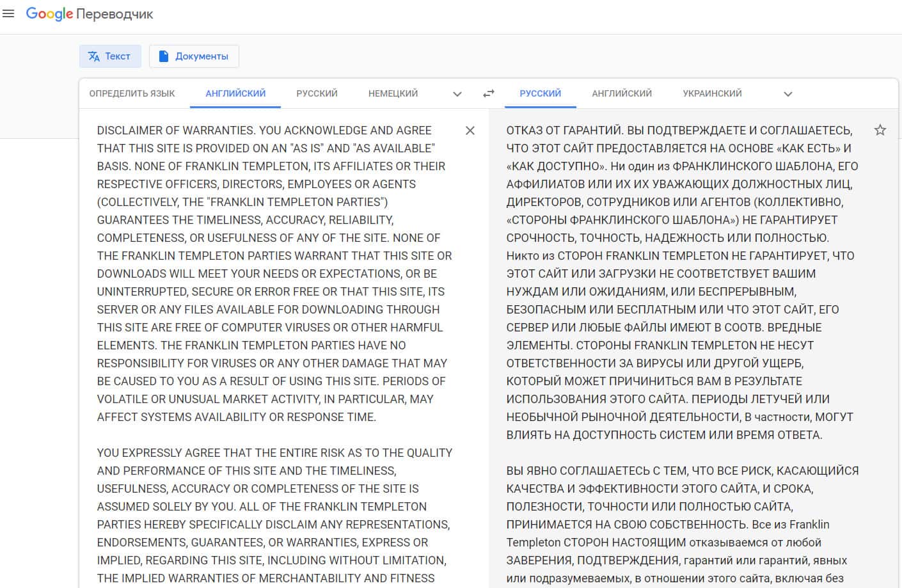This screenshot has width=902, height=588.
Task: Choose Русский as source language
Action: tap(317, 93)
